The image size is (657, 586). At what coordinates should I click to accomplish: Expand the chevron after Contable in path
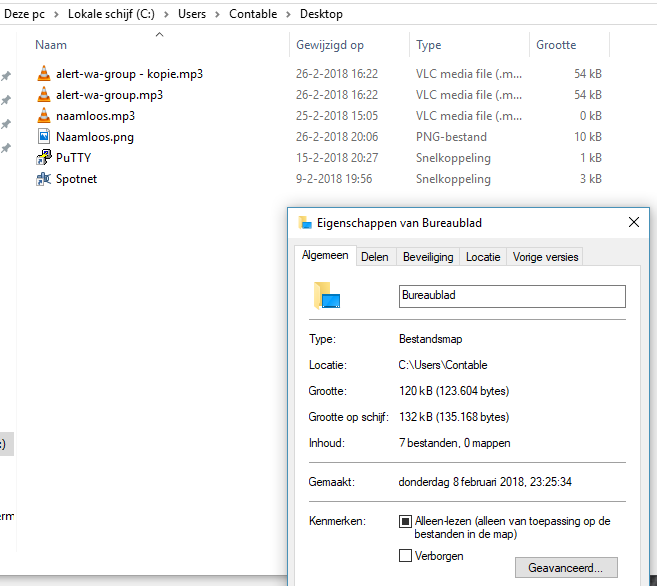288,14
